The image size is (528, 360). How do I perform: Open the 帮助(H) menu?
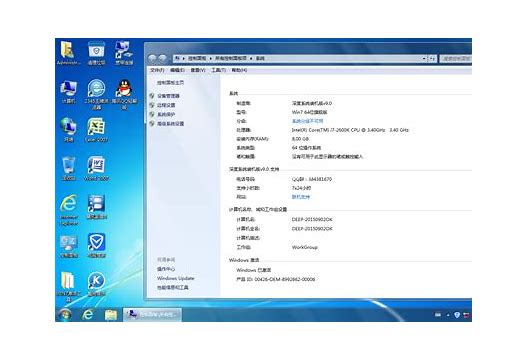(239, 70)
